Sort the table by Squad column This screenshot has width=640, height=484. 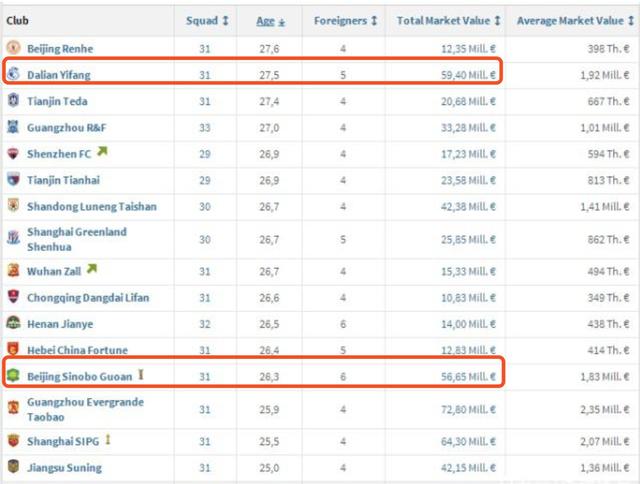point(207,21)
